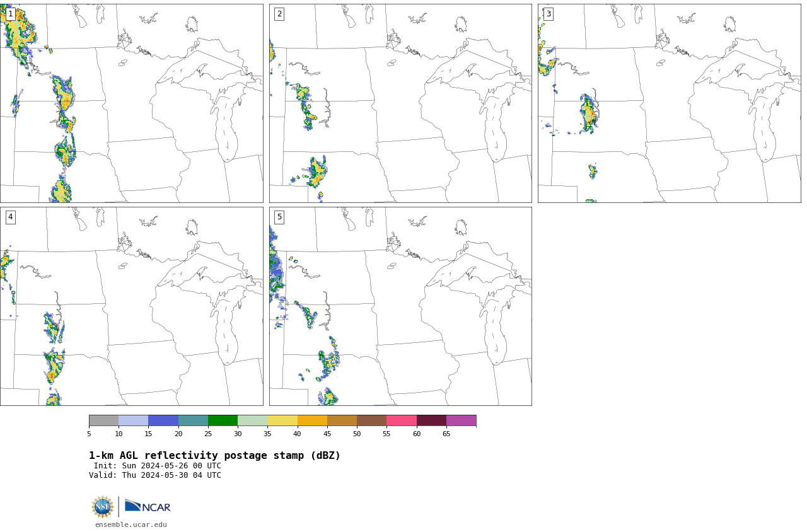Click the colorbar tick label '50'
The width and height of the screenshot is (807, 532).
(357, 434)
